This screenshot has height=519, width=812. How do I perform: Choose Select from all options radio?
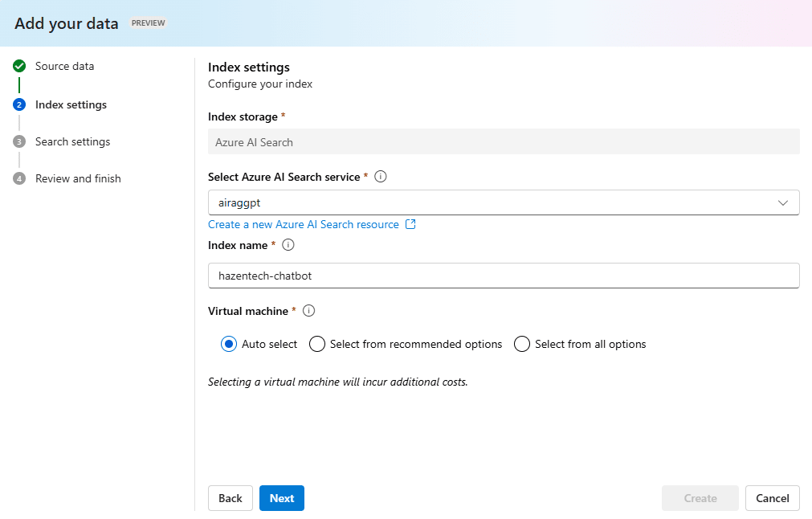point(522,344)
